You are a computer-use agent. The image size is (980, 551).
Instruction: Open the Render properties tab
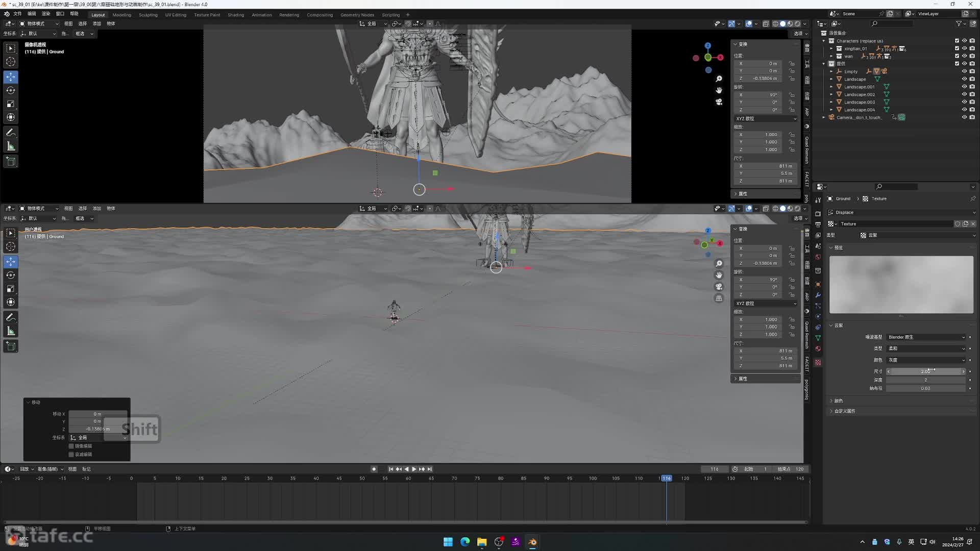[x=818, y=214]
